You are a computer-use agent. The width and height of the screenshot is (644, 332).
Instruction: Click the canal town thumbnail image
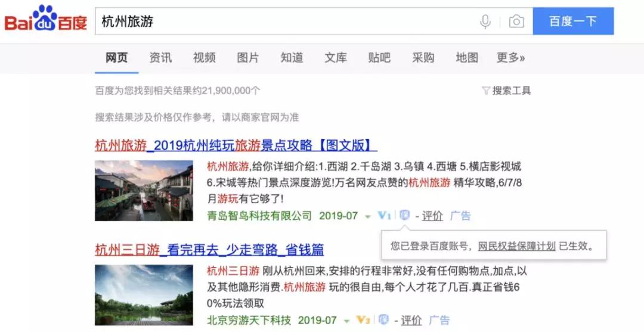pos(144,190)
